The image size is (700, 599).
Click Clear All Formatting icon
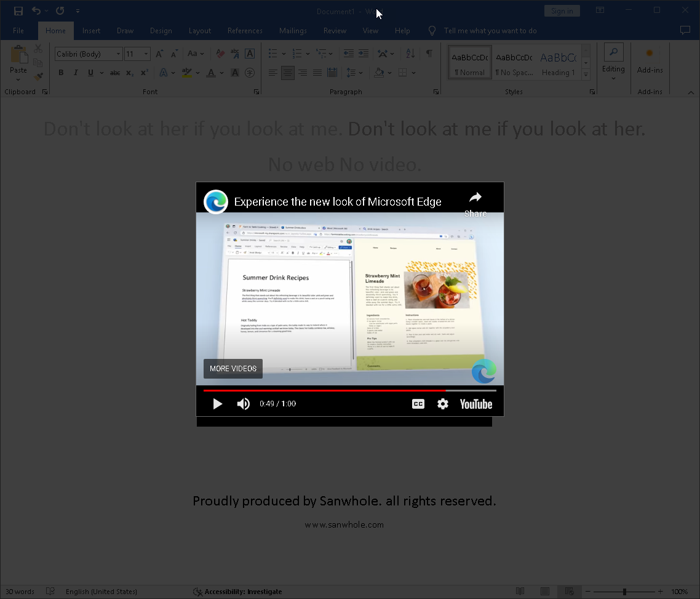220,54
